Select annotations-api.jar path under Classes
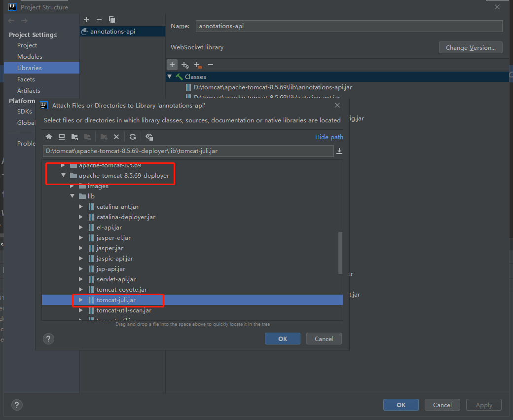This screenshot has width=513, height=420. click(x=273, y=87)
